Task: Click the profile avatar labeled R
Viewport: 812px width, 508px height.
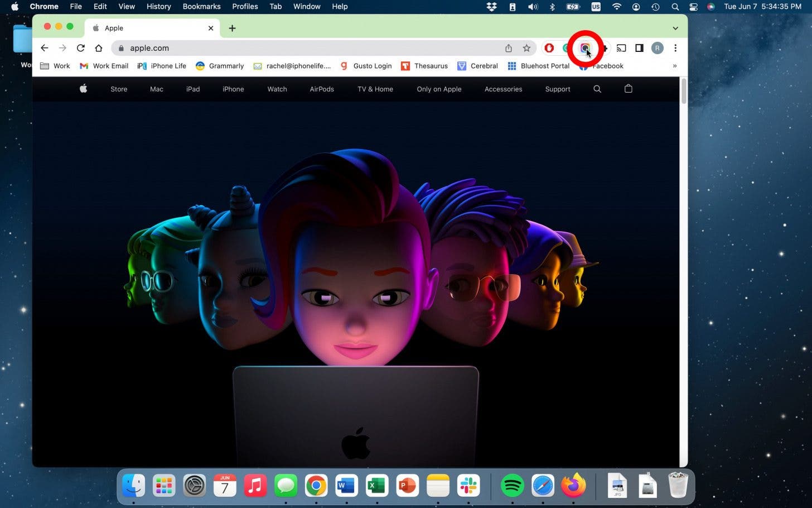Action: (657, 48)
